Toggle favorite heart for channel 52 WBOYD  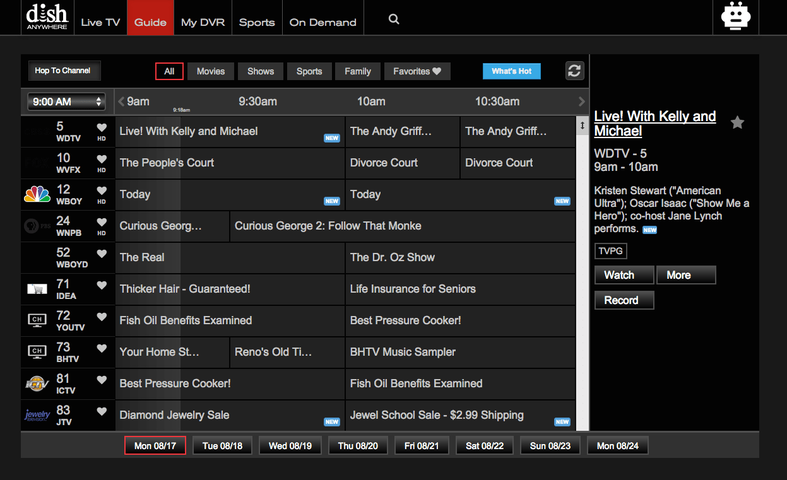[101, 254]
